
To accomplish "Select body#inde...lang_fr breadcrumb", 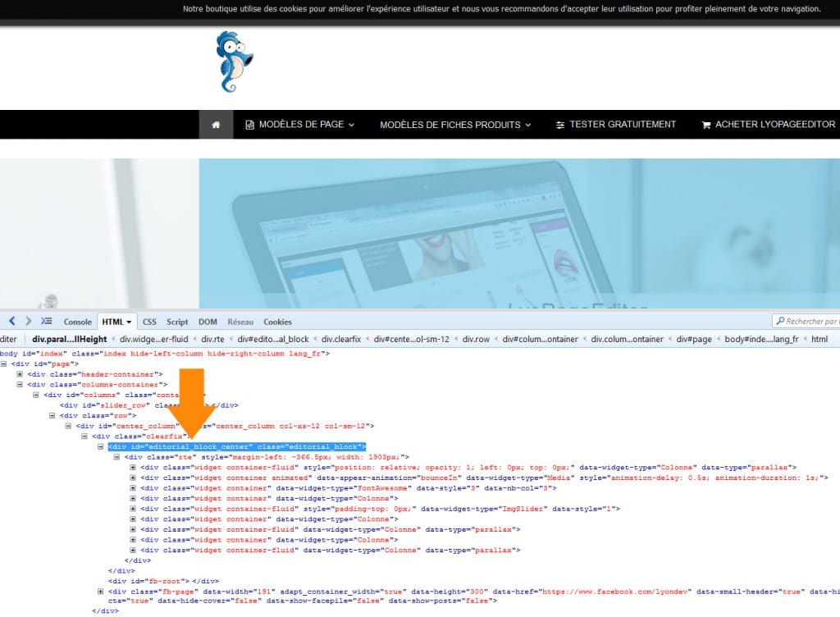I will 761,339.
